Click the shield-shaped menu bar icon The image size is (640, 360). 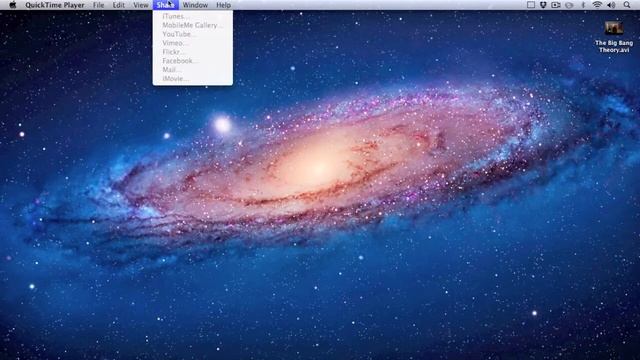tap(543, 5)
